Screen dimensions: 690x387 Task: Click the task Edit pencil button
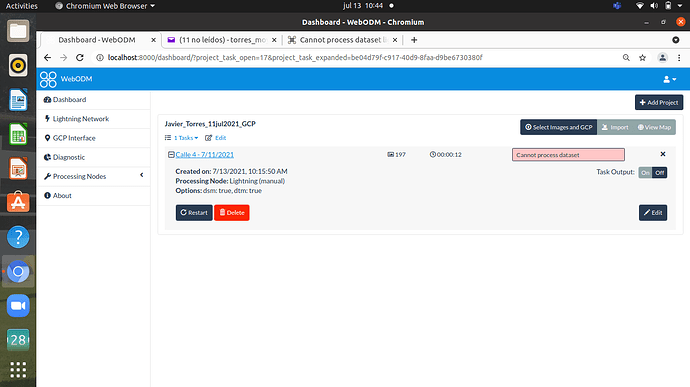(653, 213)
